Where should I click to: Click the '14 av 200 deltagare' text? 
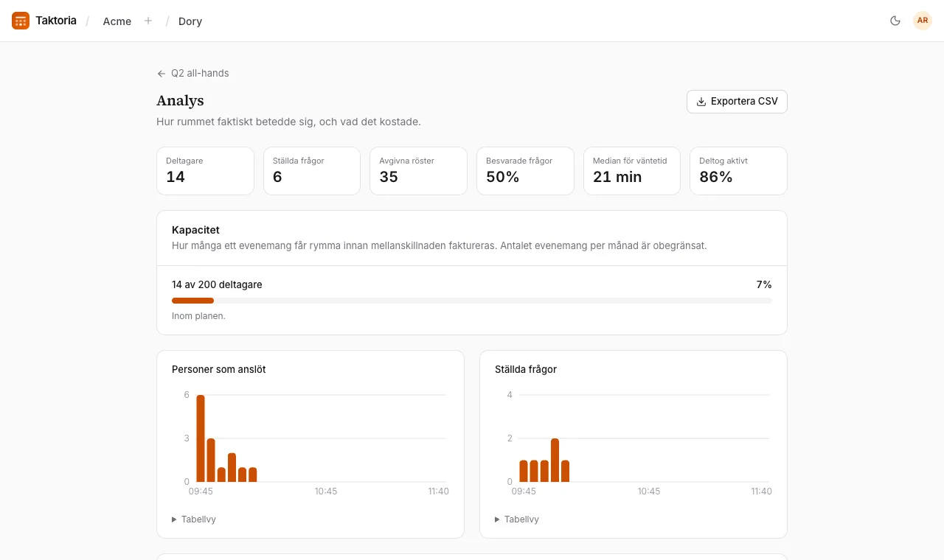pos(217,284)
